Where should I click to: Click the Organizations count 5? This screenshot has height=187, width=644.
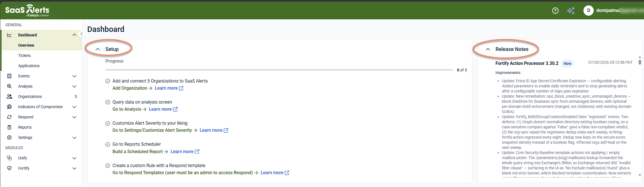pos(76,96)
